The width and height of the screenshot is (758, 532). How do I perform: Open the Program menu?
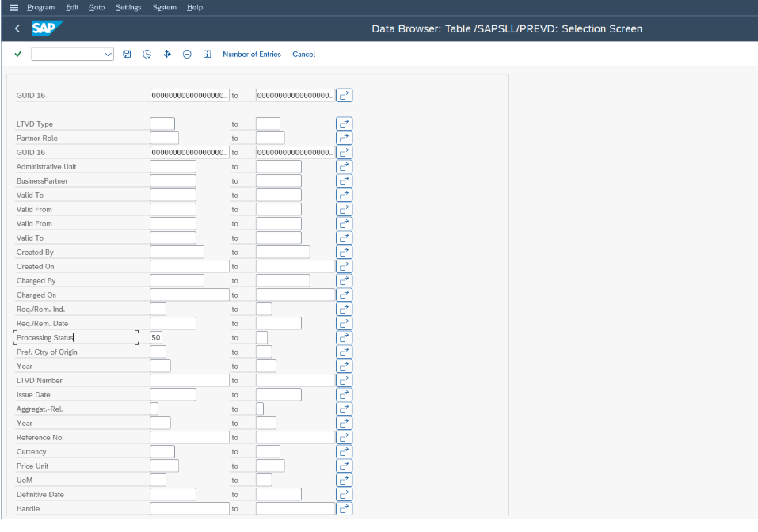40,7
